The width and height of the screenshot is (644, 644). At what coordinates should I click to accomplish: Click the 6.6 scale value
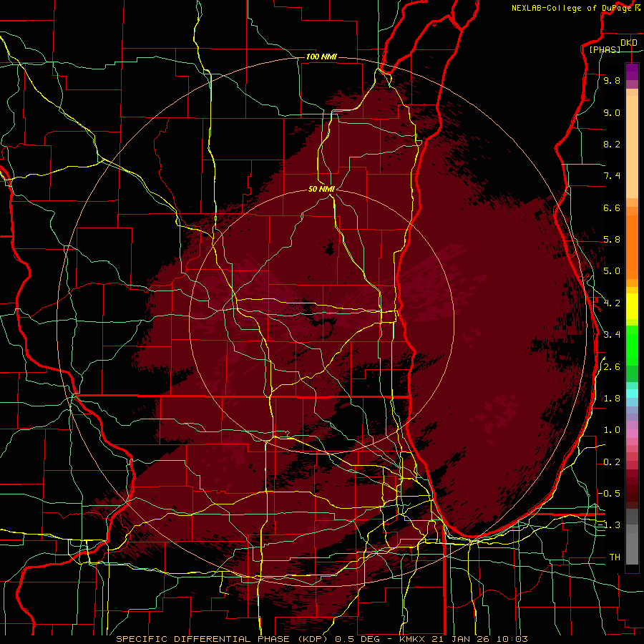pyautogui.click(x=612, y=208)
